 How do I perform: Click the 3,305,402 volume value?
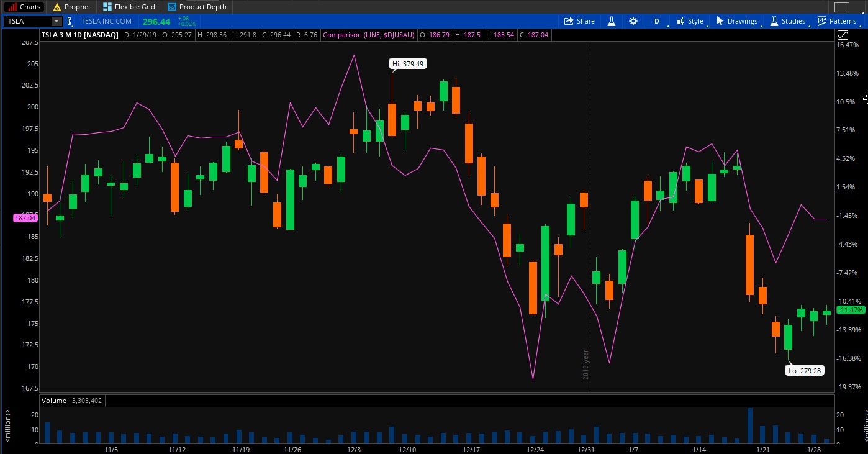point(87,401)
